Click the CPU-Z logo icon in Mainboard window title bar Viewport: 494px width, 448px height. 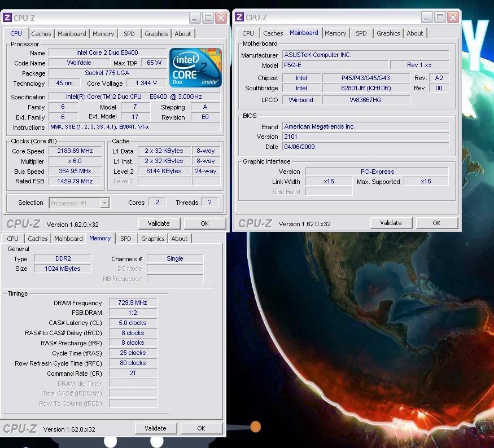(239, 17)
